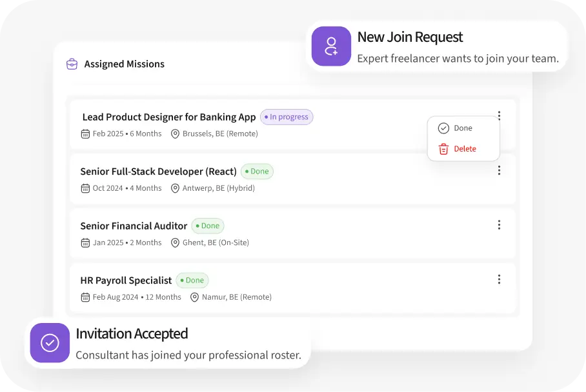
Task: Click the 'Oct 2024 • 4 Months' text
Action: coord(127,188)
